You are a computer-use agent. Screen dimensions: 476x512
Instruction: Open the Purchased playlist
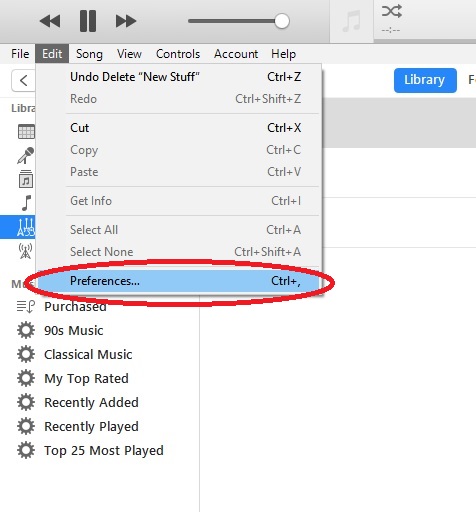(x=75, y=306)
